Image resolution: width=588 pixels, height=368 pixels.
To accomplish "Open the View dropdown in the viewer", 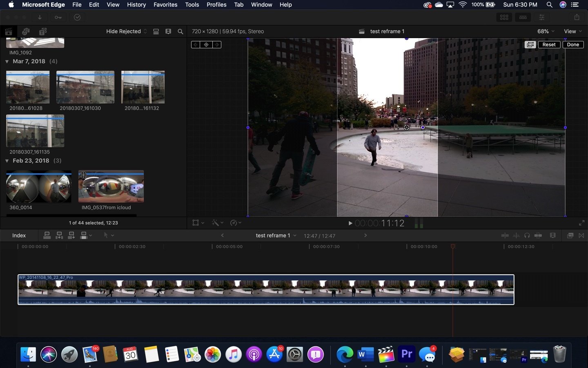I will [572, 31].
